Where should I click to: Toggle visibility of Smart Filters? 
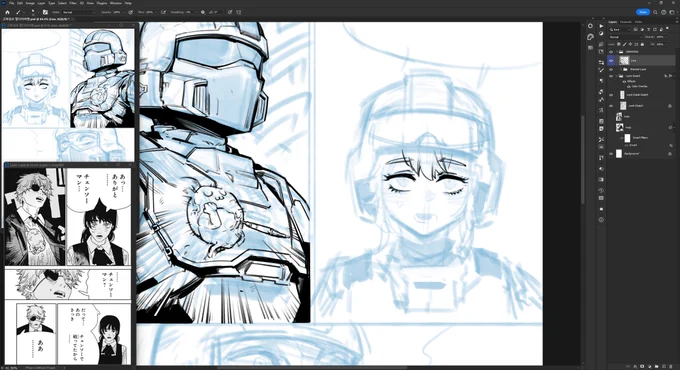pos(621,138)
